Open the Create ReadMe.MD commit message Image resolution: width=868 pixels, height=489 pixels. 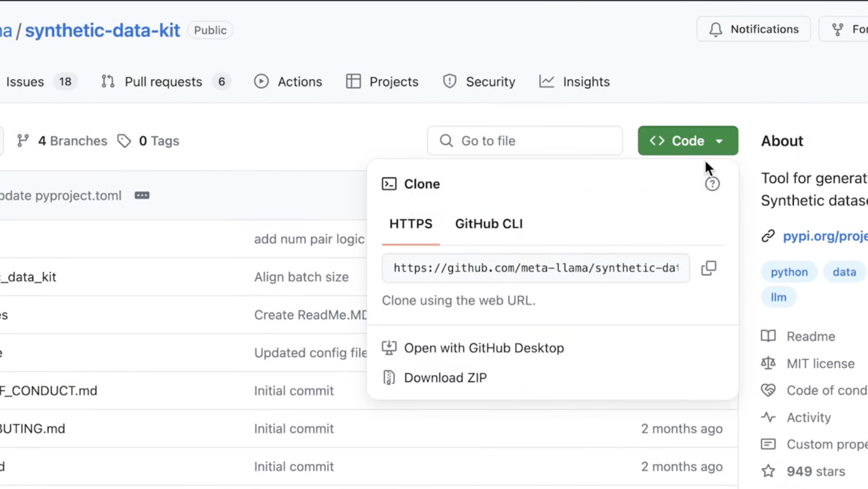310,315
